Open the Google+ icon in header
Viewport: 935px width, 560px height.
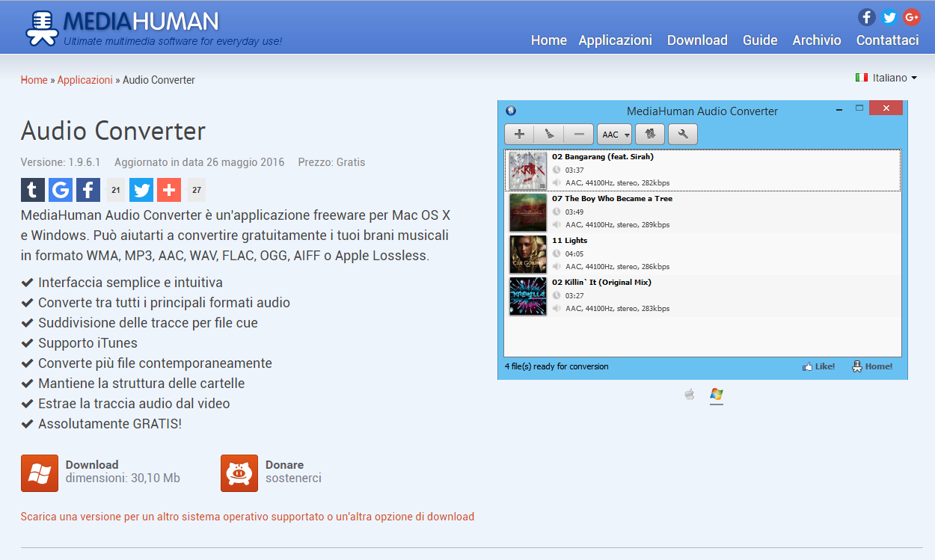click(912, 17)
